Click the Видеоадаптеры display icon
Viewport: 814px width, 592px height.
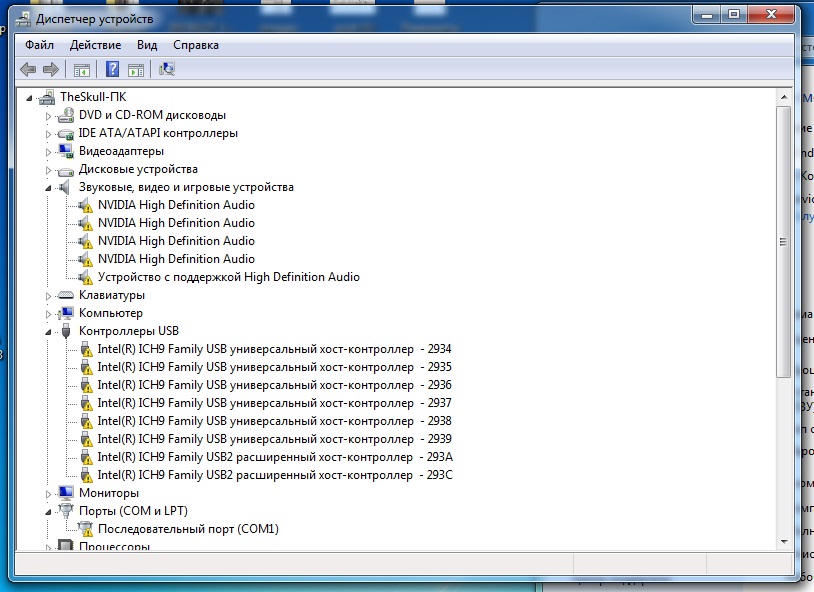coord(66,151)
